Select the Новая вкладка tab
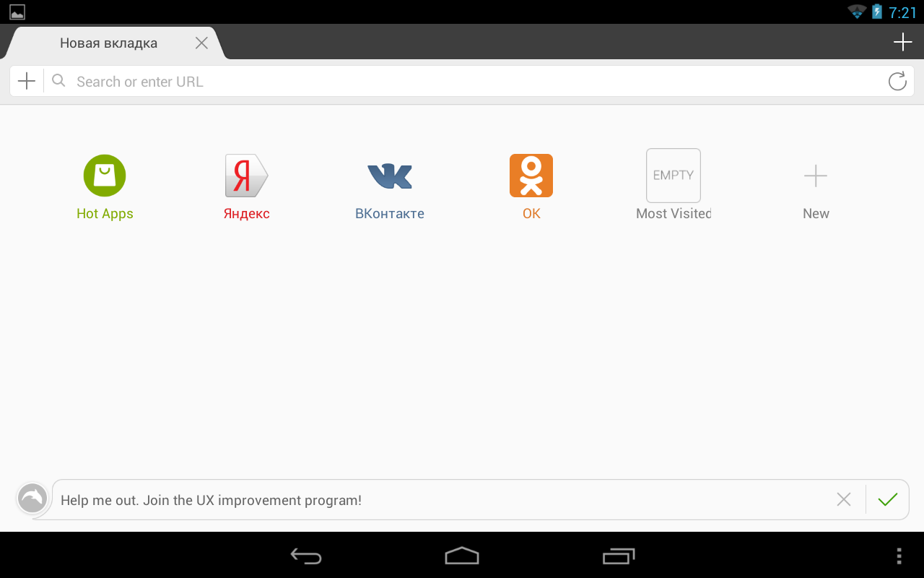Viewport: 924px width, 578px height. (108, 43)
